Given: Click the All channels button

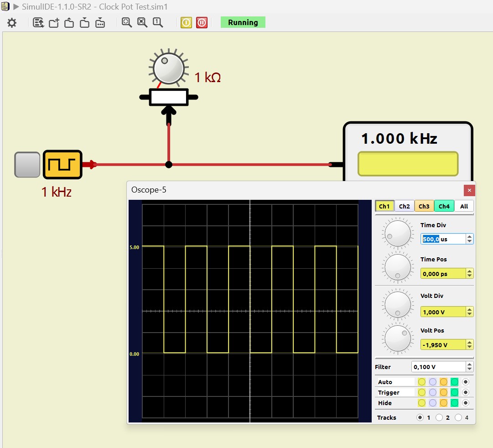Looking at the screenshot, I should [464, 206].
